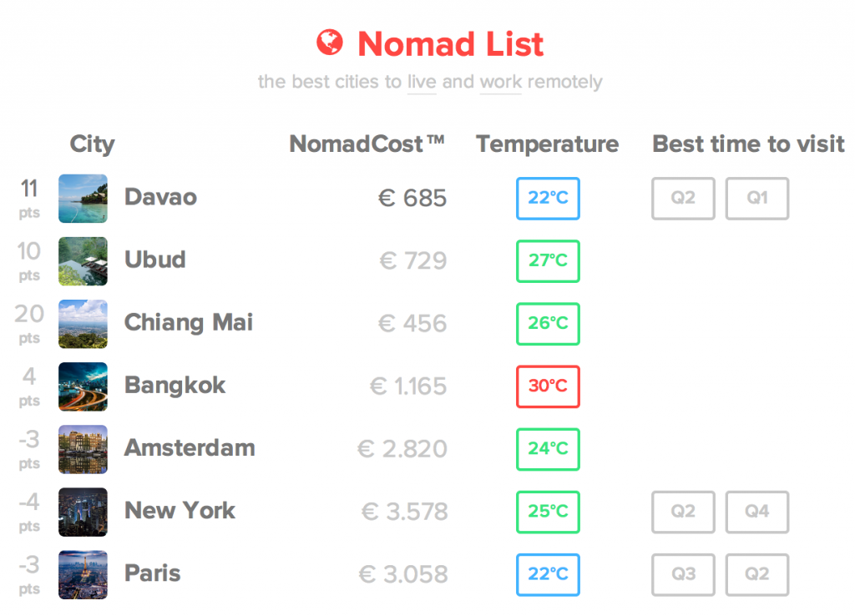Open the New York skyline thumbnail
The height and width of the screenshot is (616, 855).
(83, 512)
